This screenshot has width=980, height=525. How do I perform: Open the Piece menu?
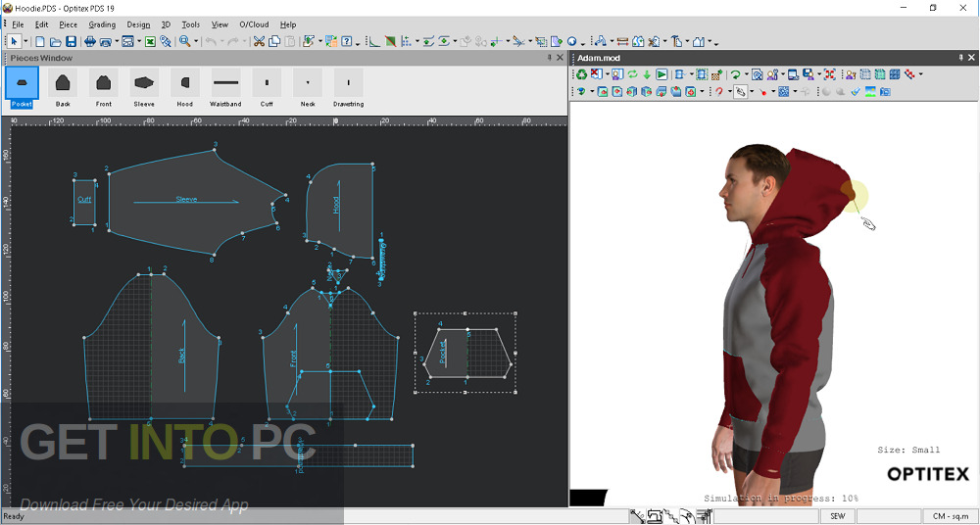click(69, 24)
